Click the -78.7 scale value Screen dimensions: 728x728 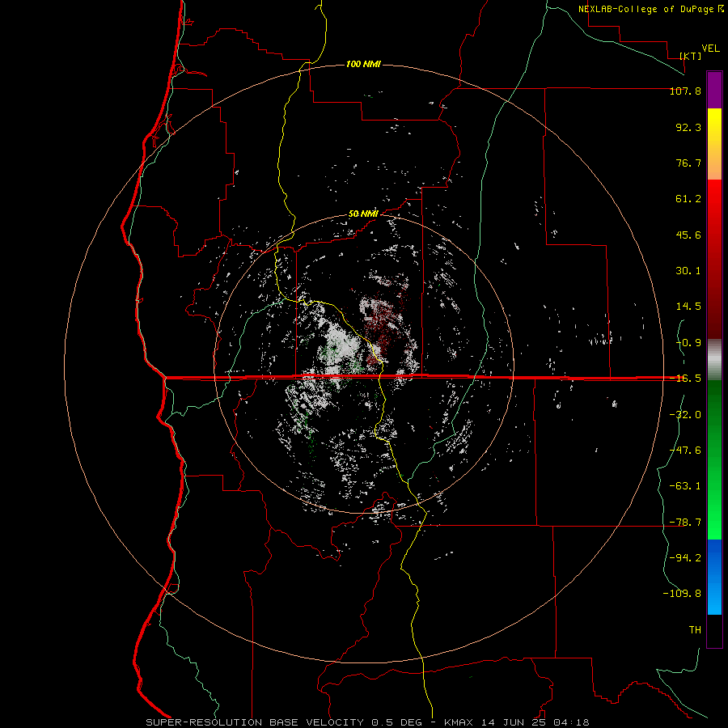(685, 523)
